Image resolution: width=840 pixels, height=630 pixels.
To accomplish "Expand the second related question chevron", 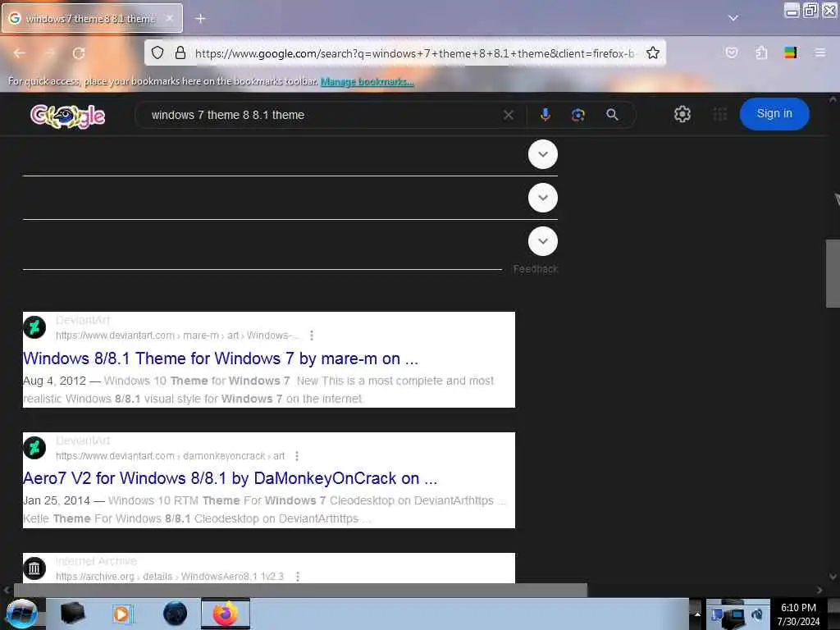I will coord(543,198).
